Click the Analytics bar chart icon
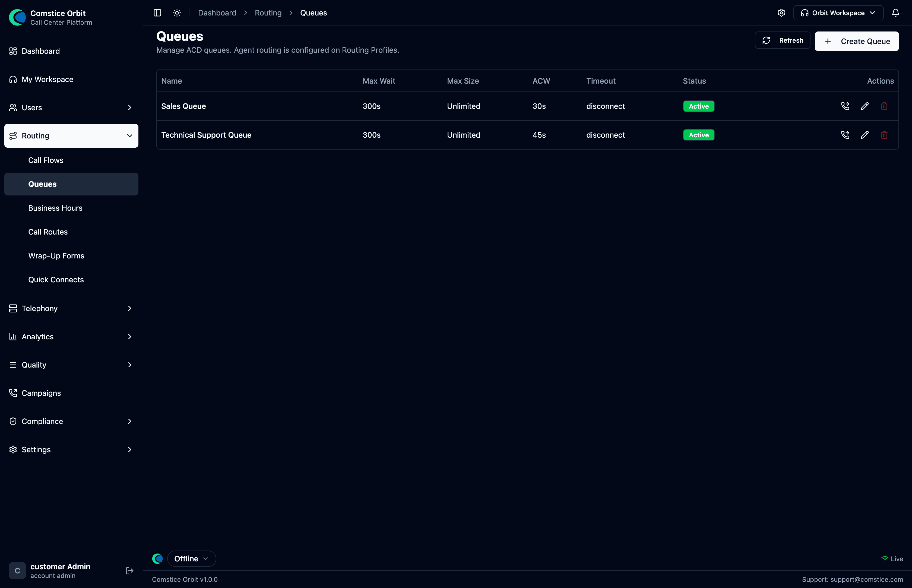The width and height of the screenshot is (912, 588). coord(13,337)
